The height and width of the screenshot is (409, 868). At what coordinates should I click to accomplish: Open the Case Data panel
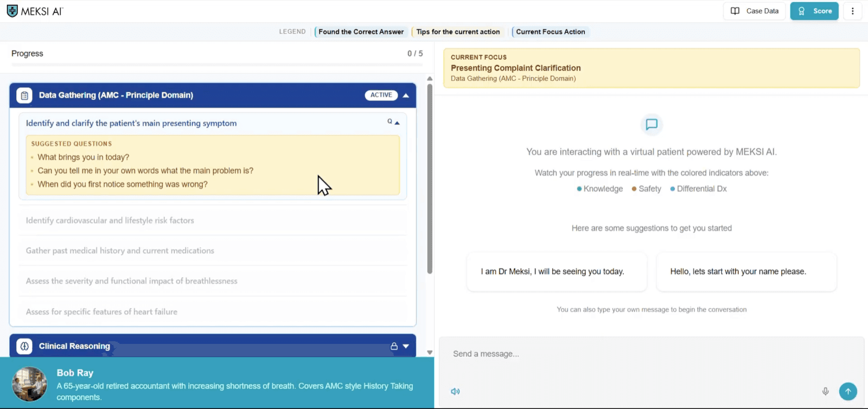[x=754, y=11]
